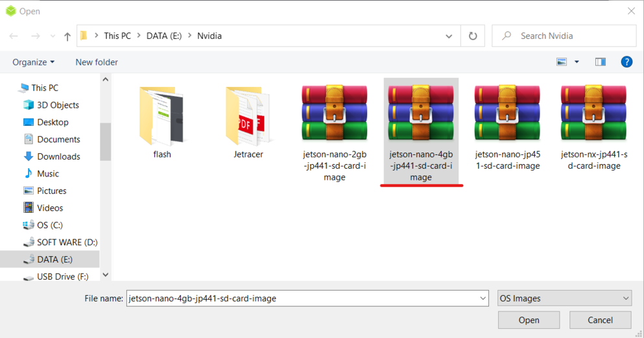The width and height of the screenshot is (644, 338).
Task: Open view options dropdown arrow
Action: 577,62
